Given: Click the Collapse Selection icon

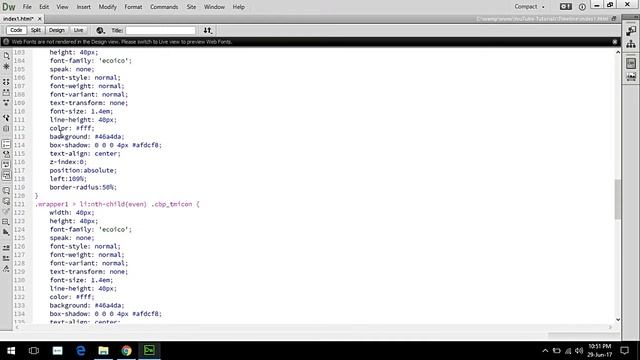Looking at the screenshot, I should (x=6, y=93).
